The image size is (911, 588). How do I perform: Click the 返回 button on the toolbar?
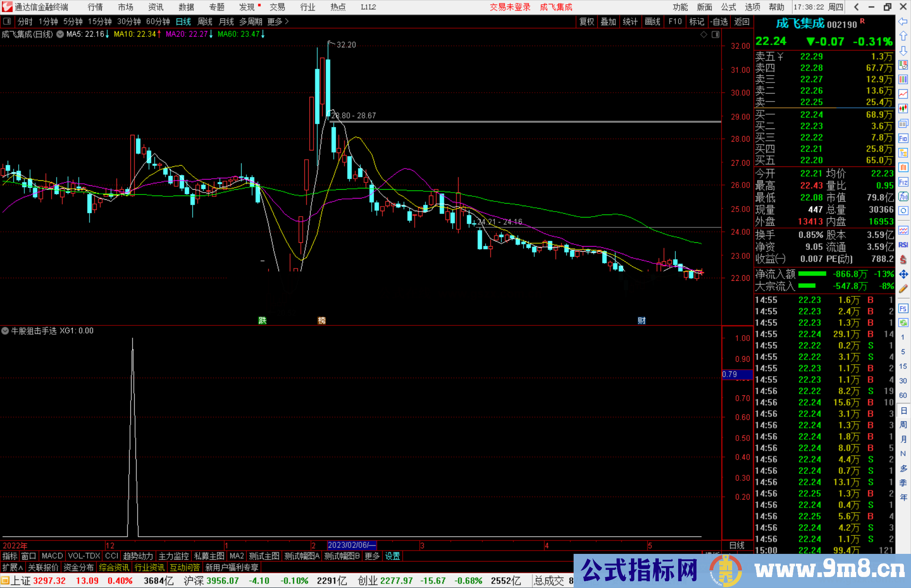click(x=741, y=21)
